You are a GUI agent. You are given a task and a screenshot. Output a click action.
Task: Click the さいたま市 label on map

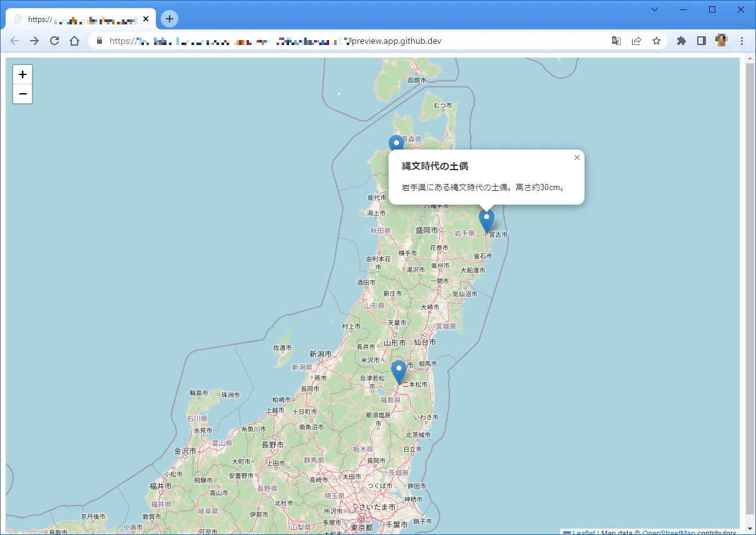[377, 506]
